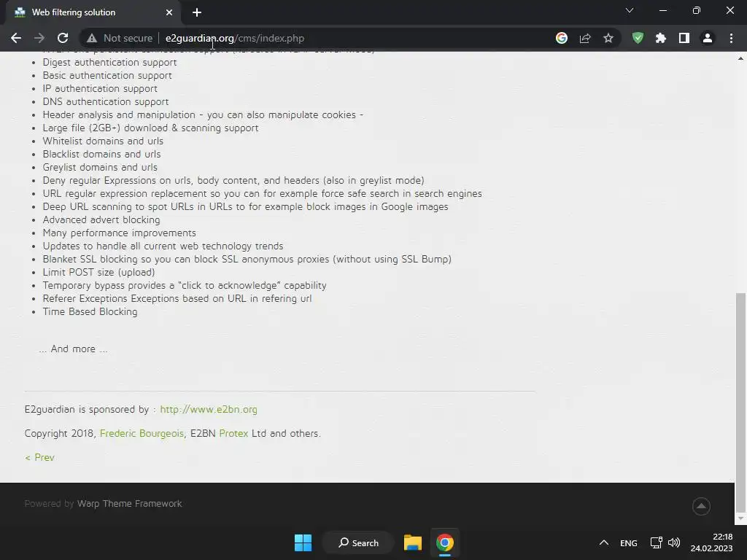Viewport: 747px width, 560px height.
Task: Open the Frederic Bourgeois link
Action: [x=142, y=433]
